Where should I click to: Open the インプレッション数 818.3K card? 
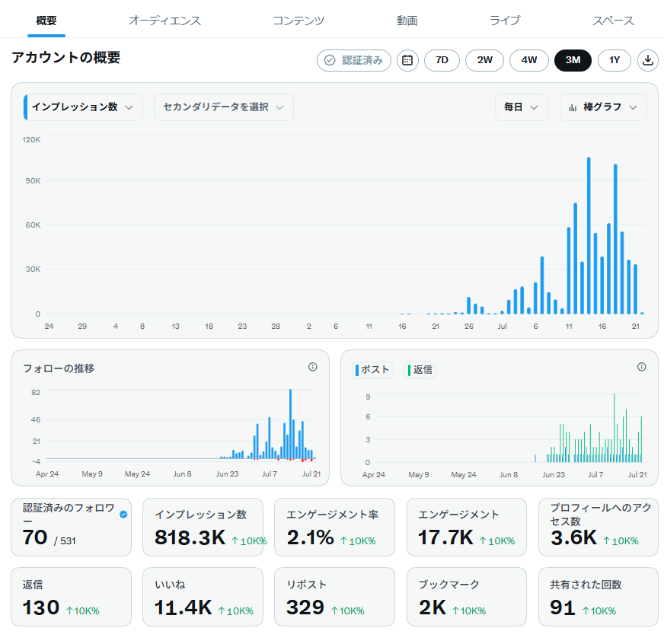203,527
